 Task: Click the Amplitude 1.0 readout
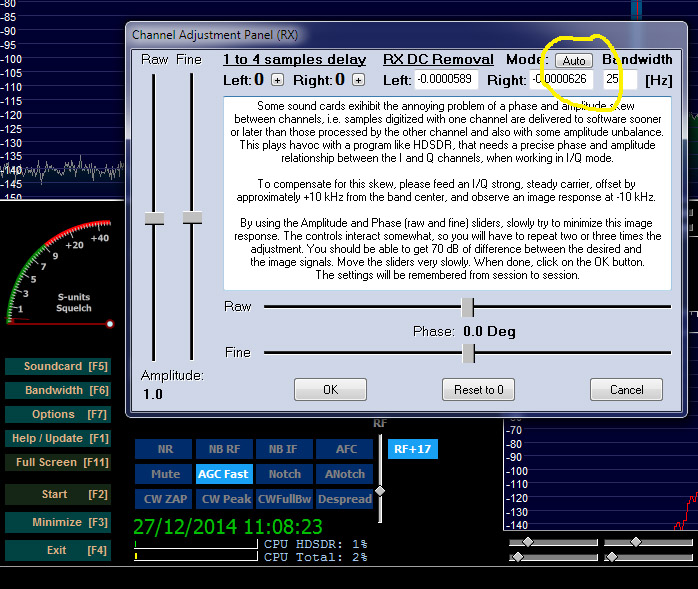click(153, 394)
